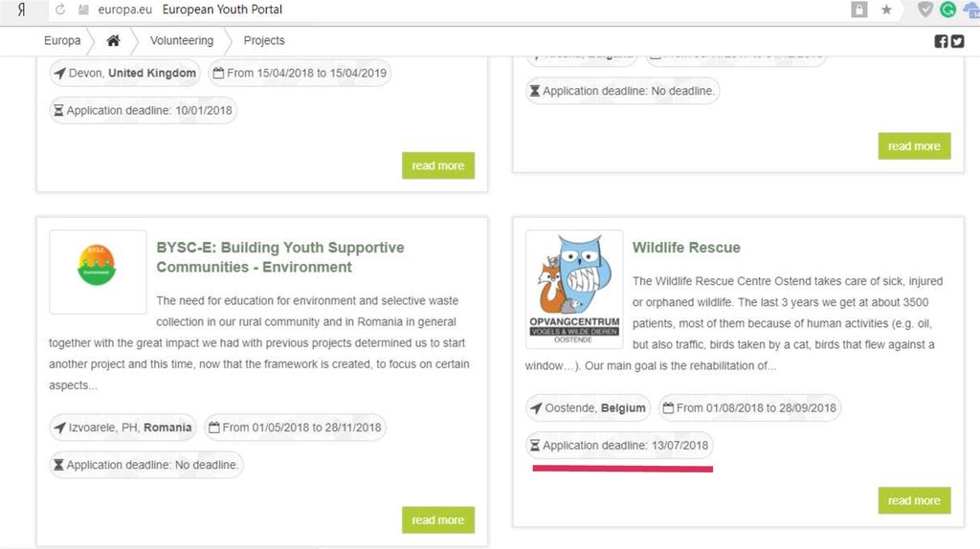Open the BYSC-E project title link

pyautogui.click(x=280, y=257)
